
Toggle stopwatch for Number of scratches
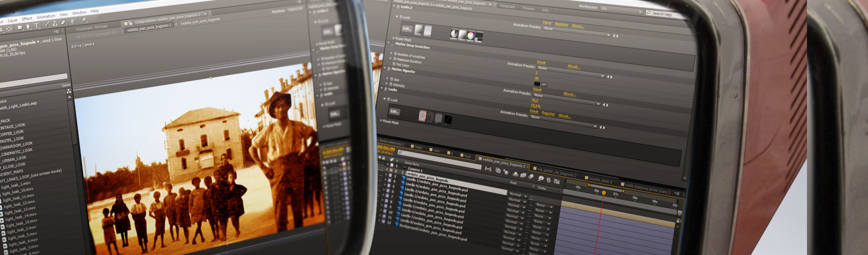tap(395, 54)
